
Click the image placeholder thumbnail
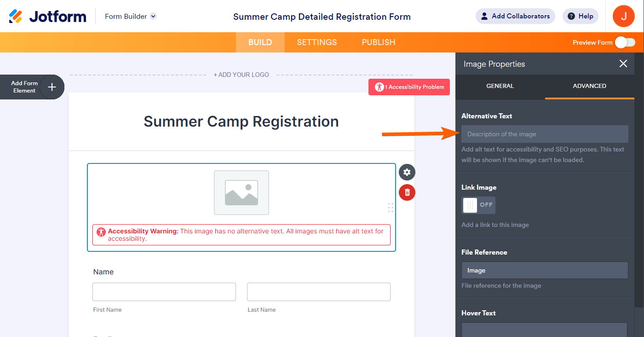coord(241,192)
